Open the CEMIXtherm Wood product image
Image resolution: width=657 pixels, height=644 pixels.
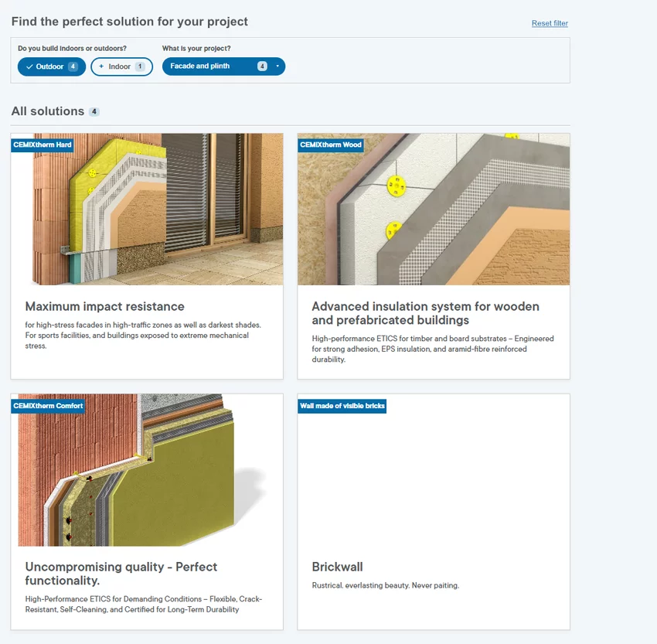(434, 209)
